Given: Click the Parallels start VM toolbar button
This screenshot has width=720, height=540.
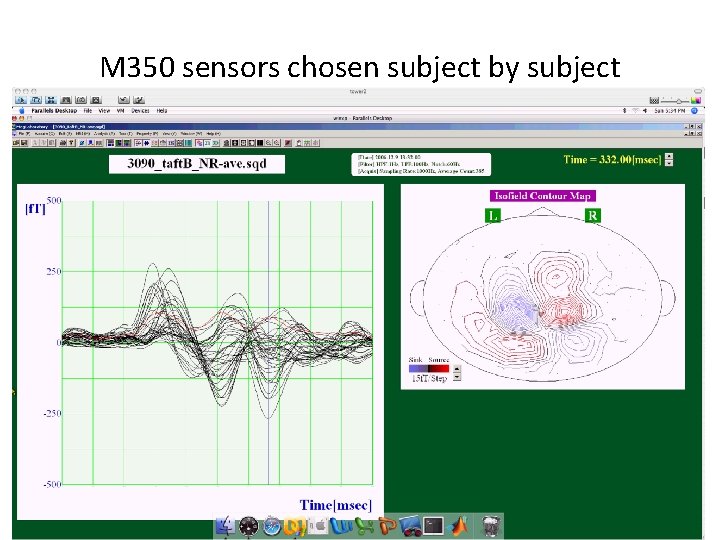Looking at the screenshot, I should (x=21, y=100).
